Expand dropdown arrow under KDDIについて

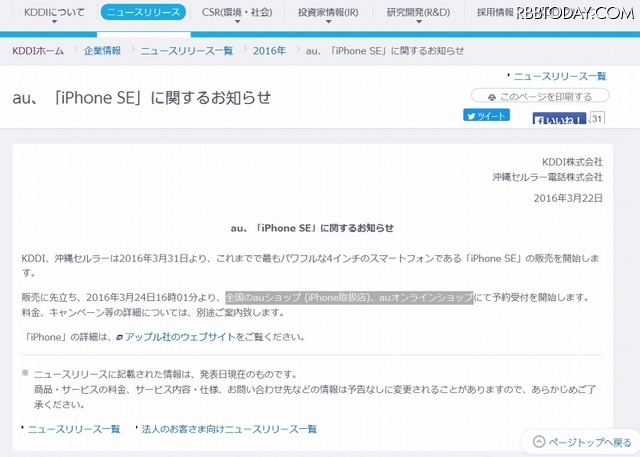54,22
